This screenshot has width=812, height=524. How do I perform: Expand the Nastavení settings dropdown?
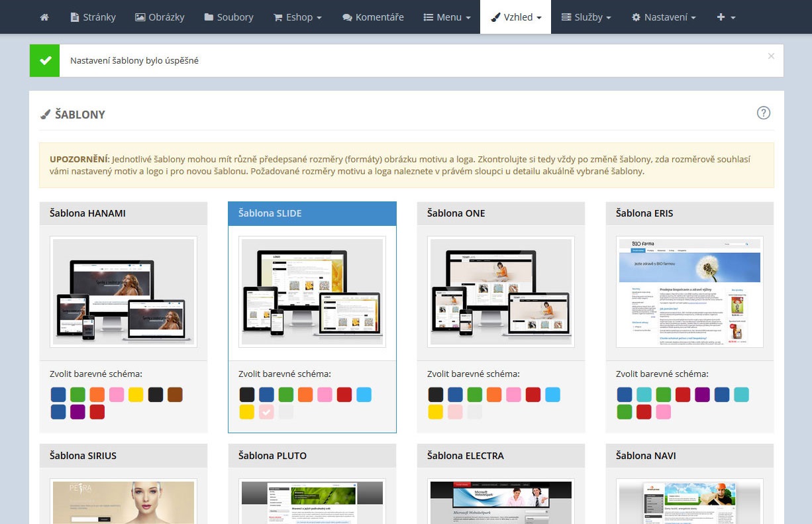point(664,17)
